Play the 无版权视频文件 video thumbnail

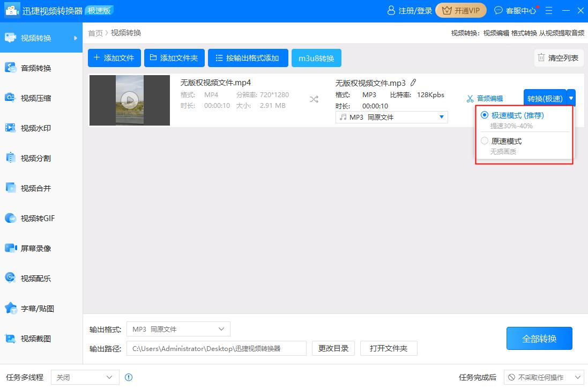tap(129, 100)
